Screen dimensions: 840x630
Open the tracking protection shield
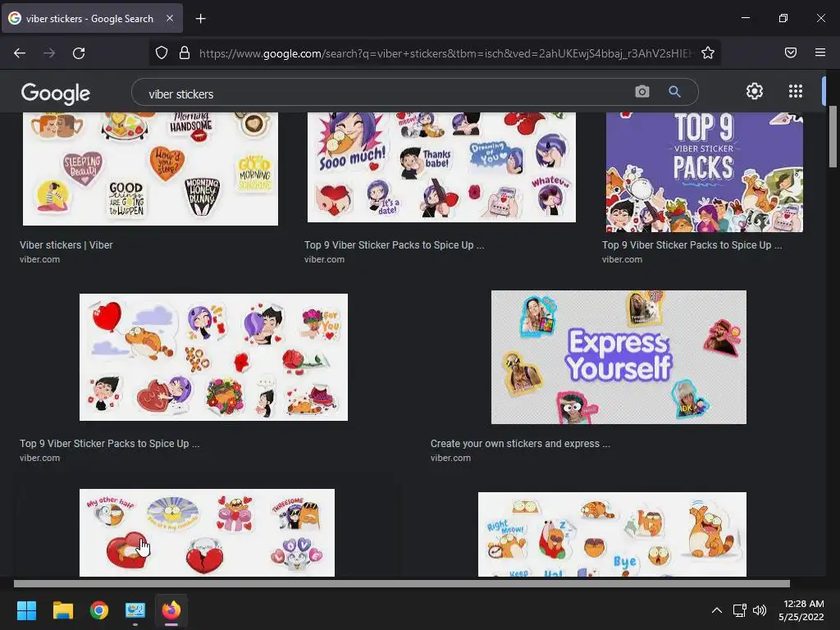pos(162,52)
